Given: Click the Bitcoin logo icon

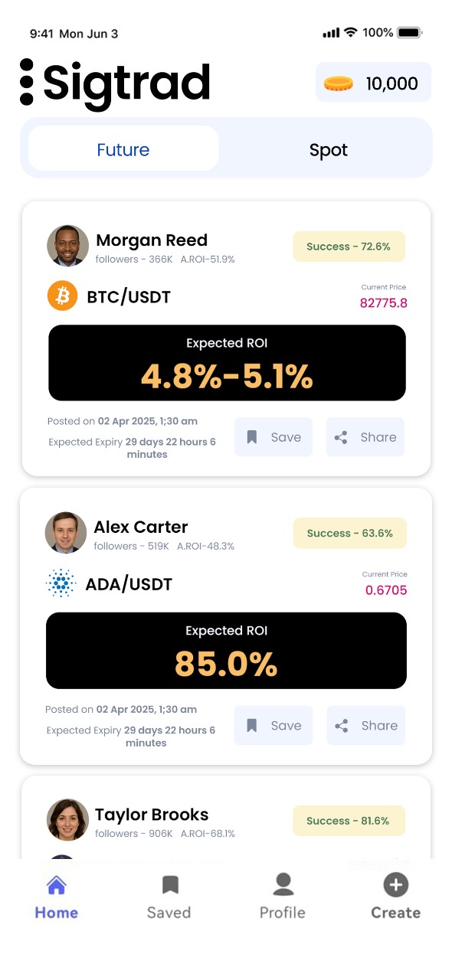Looking at the screenshot, I should coord(63,296).
